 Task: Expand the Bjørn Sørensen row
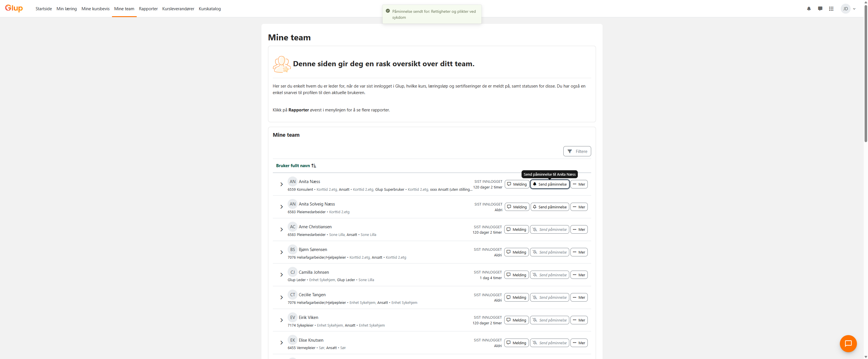pyautogui.click(x=281, y=252)
